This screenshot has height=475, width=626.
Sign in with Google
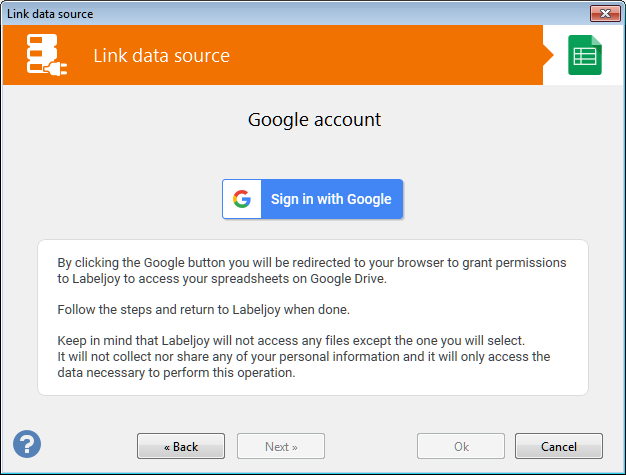313,199
